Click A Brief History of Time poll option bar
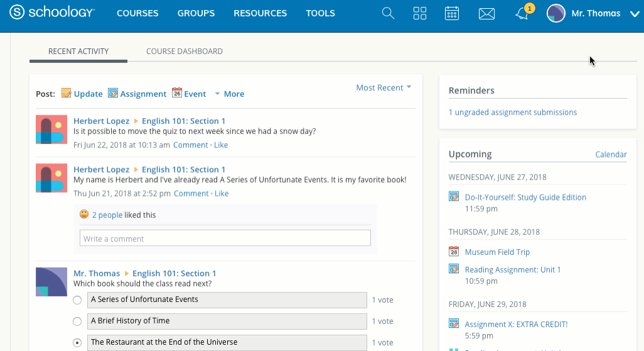This screenshot has height=351, width=644. [227, 321]
